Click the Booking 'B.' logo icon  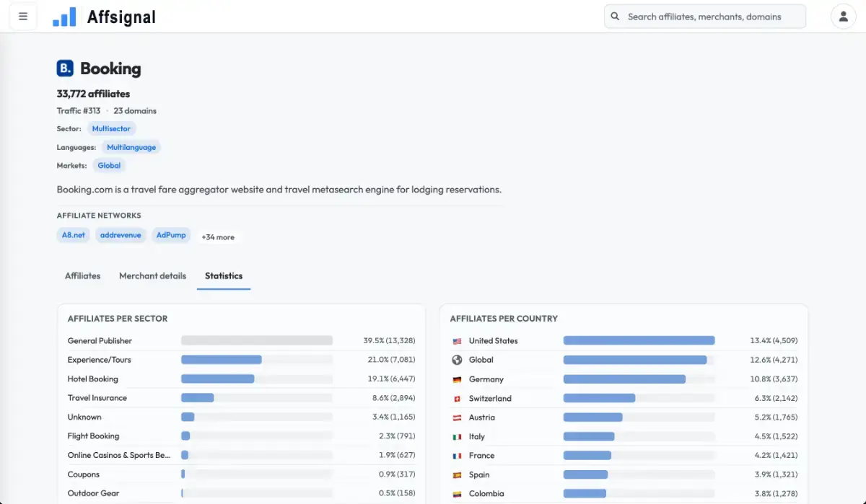pos(65,68)
